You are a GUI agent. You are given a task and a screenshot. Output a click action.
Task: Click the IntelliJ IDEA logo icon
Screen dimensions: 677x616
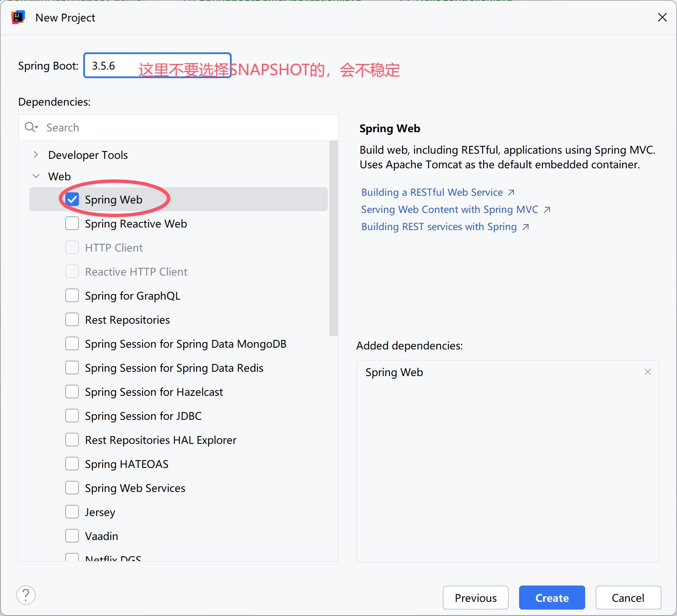click(x=18, y=18)
